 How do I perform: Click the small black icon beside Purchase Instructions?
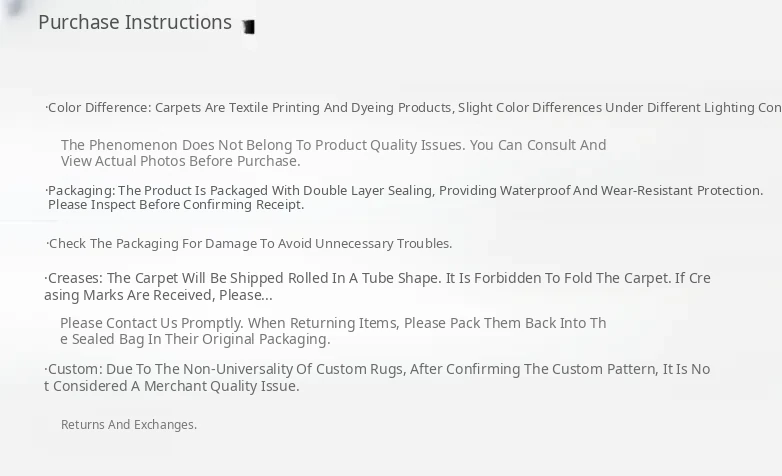click(248, 27)
